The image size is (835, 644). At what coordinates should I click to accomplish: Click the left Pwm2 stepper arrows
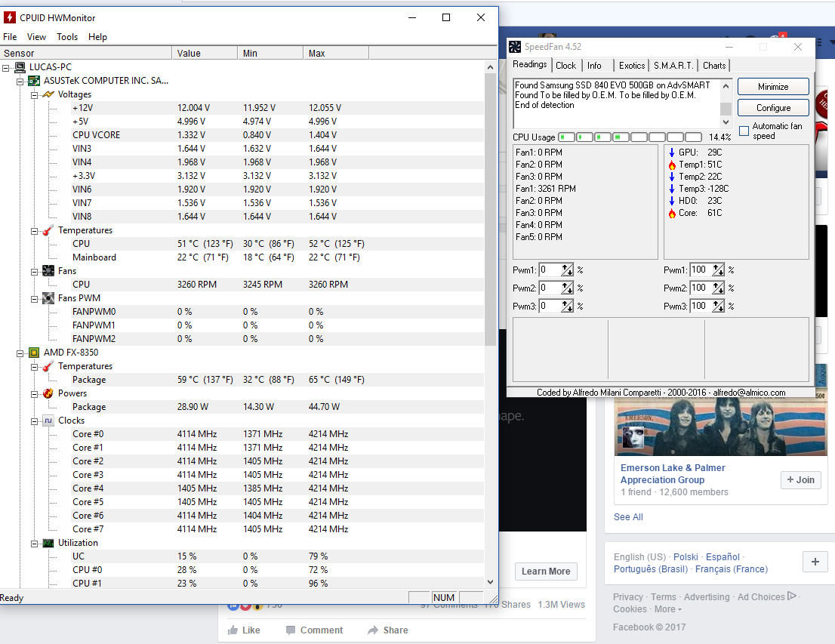tap(567, 288)
